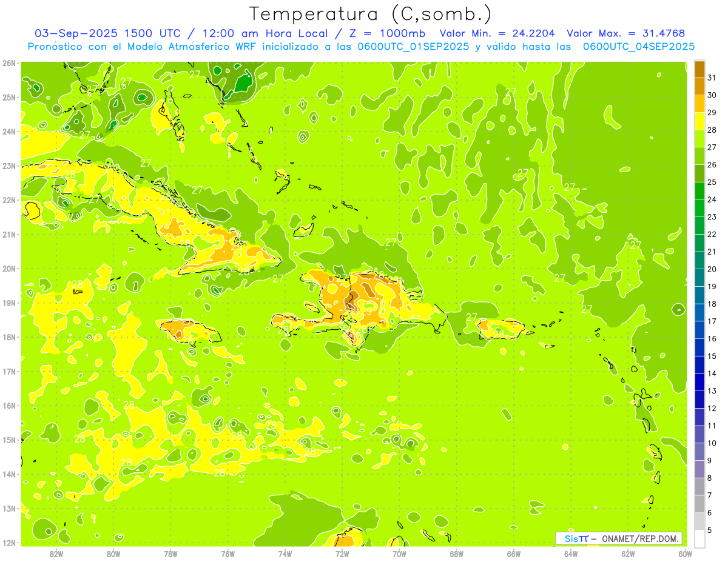This screenshot has width=728, height=562.
Task: Click the 60W longitude label
Action: 686,554
